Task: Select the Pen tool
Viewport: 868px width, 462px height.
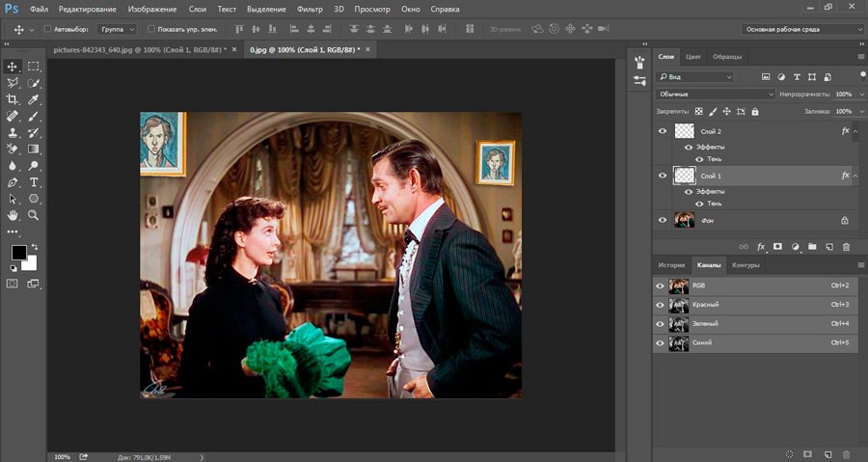Action: tap(13, 181)
